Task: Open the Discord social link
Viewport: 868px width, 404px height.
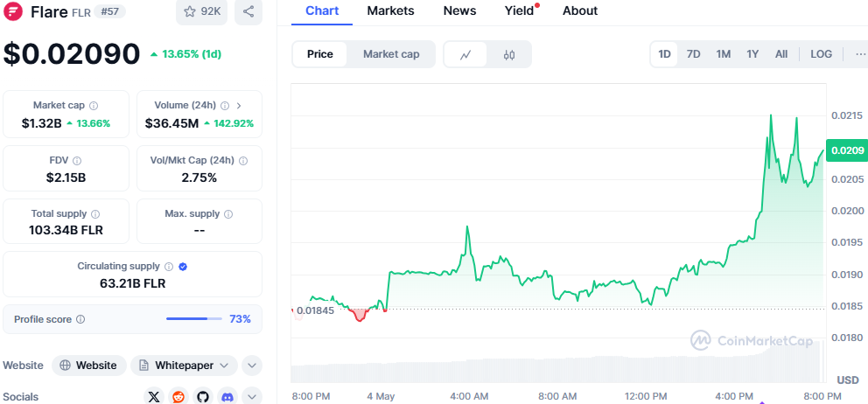Action: click(x=227, y=397)
